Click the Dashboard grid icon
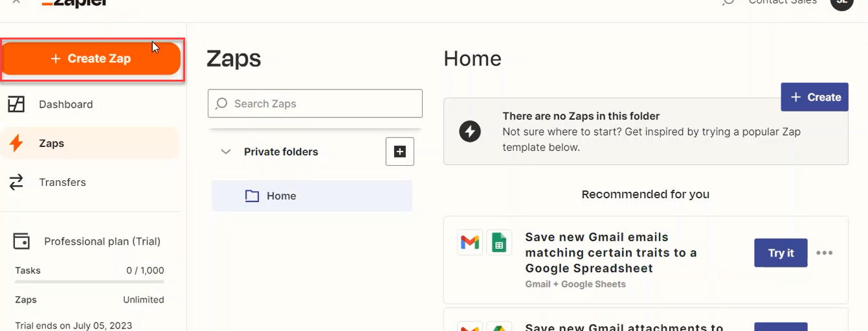Image resolution: width=868 pixels, height=331 pixels. point(16,104)
